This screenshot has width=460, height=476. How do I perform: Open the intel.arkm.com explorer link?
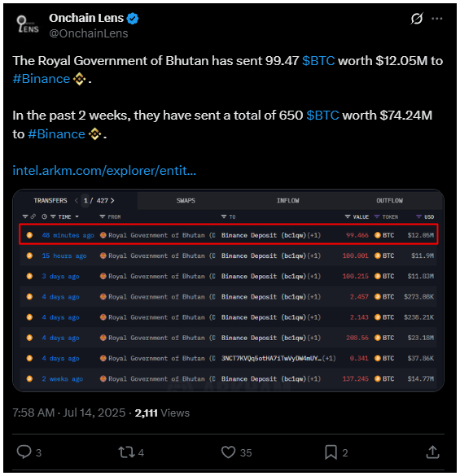pos(104,171)
